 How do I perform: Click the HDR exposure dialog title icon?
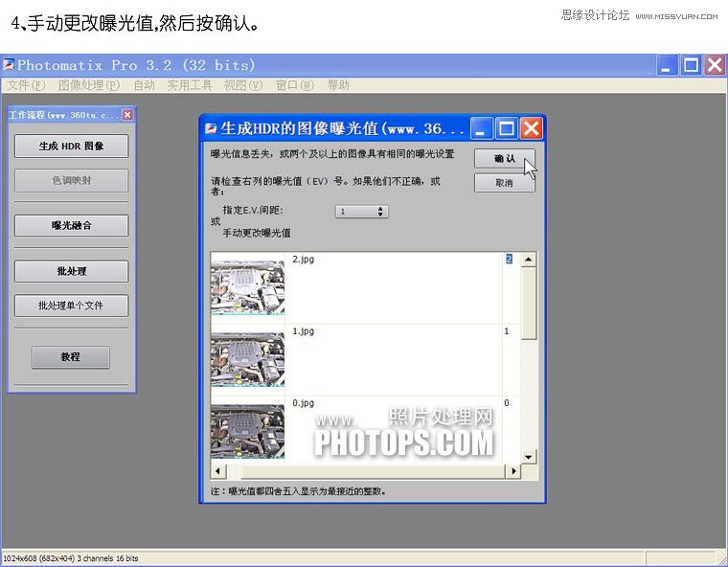pos(211,128)
